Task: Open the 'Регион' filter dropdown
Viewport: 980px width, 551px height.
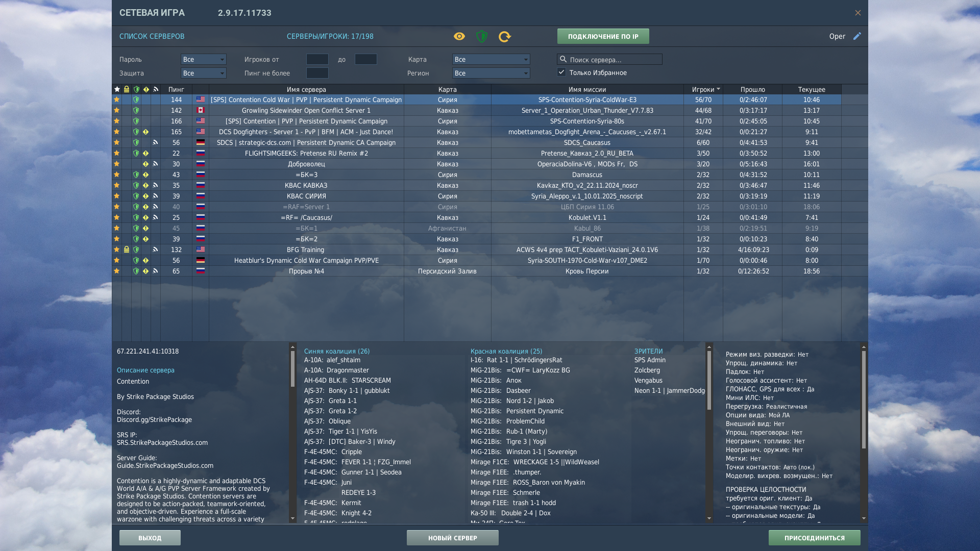Action: click(491, 73)
